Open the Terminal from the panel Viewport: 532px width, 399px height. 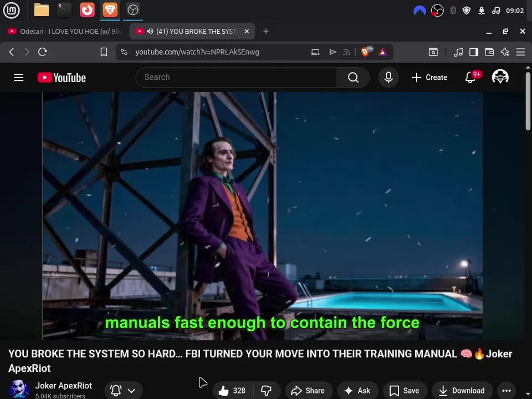64,10
